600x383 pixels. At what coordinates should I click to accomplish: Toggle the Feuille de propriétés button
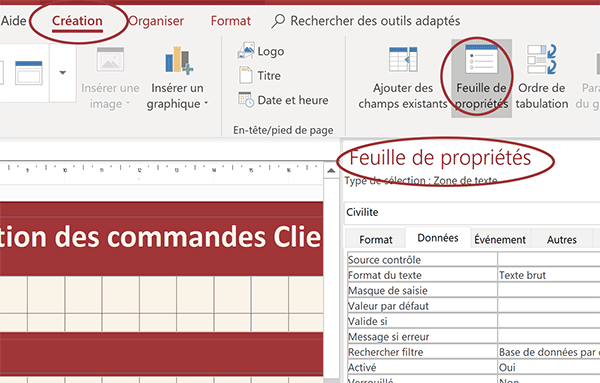(x=481, y=78)
